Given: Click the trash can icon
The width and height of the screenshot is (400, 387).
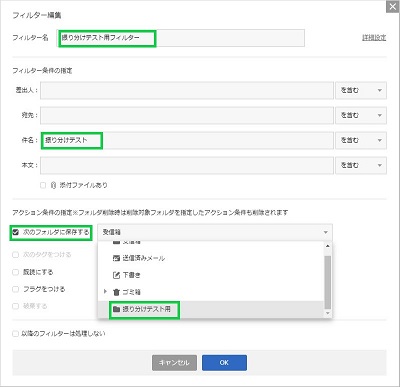Looking at the screenshot, I should click(x=116, y=292).
